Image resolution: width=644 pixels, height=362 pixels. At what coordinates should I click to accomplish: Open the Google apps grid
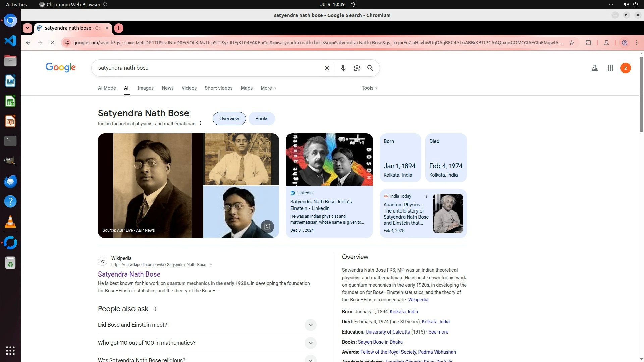click(610, 68)
